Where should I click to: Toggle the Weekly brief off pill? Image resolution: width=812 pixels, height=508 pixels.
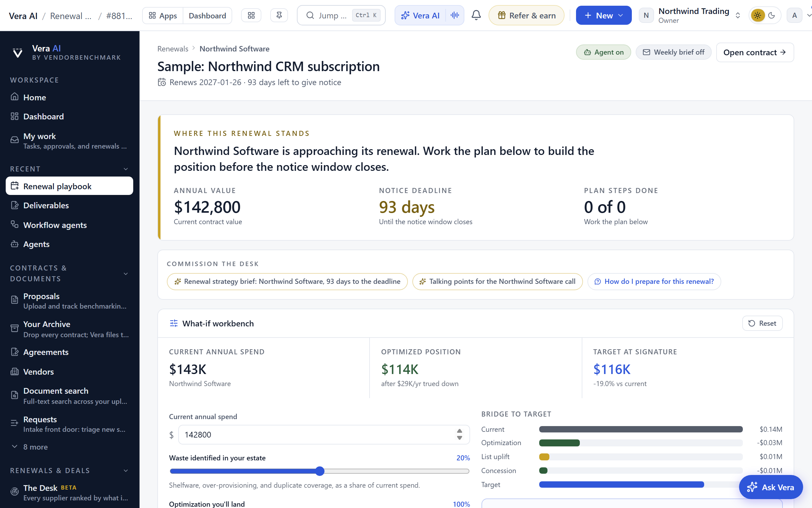[673, 52]
